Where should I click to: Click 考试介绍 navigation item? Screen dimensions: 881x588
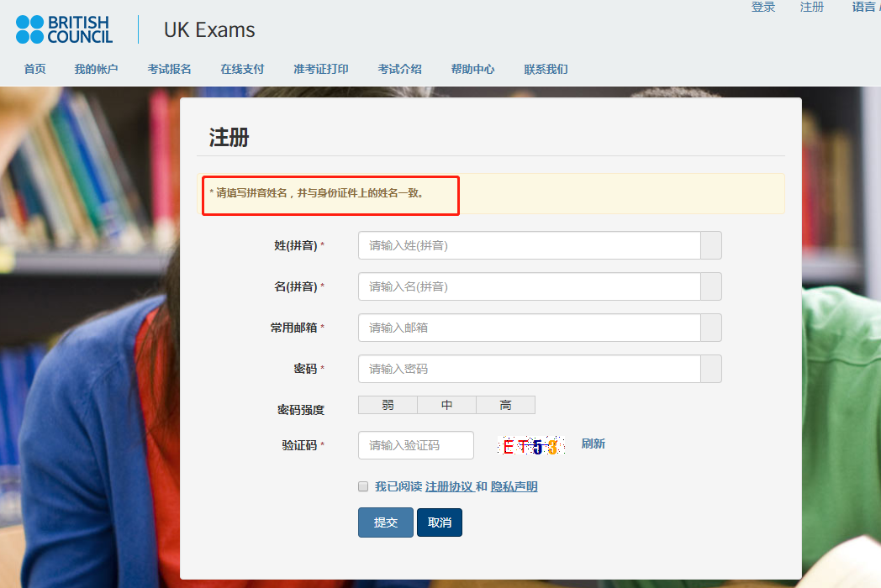[399, 69]
